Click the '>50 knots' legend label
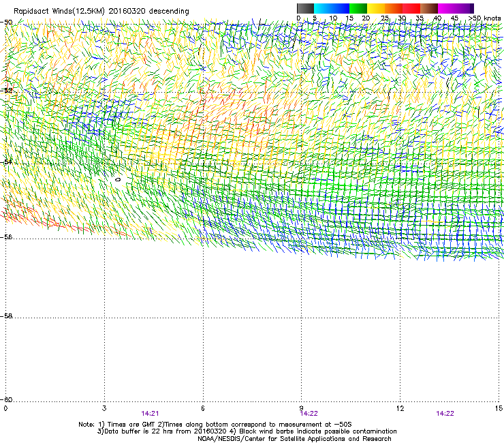Image resolution: width=504 pixels, height=443 pixels. (484, 18)
